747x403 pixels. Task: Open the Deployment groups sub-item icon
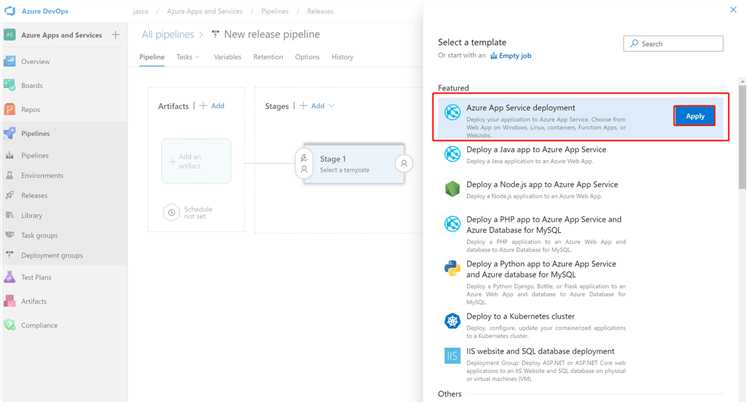click(x=10, y=255)
